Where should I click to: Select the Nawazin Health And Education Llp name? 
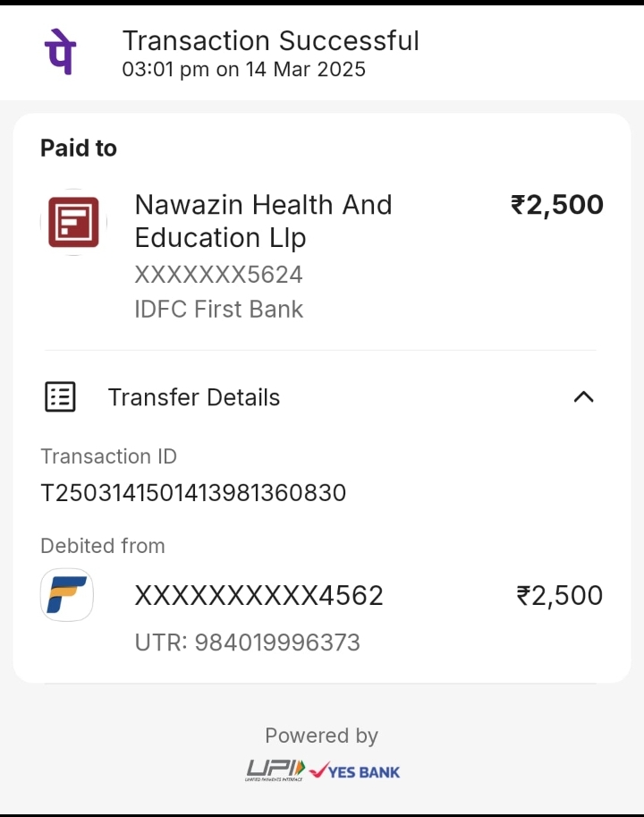[263, 221]
